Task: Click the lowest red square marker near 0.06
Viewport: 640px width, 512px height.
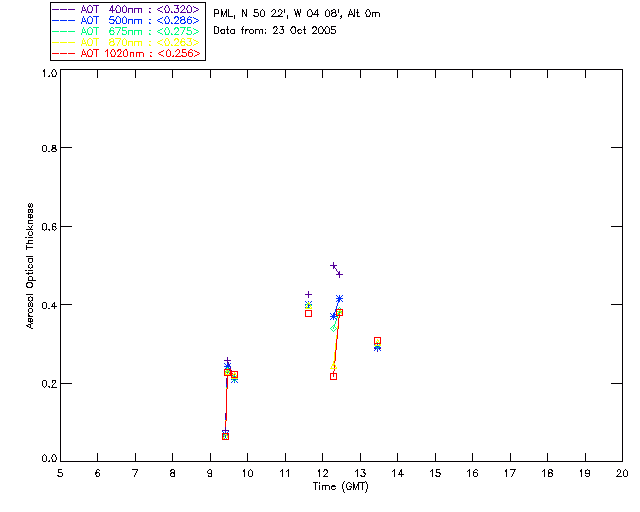Action: [x=225, y=436]
